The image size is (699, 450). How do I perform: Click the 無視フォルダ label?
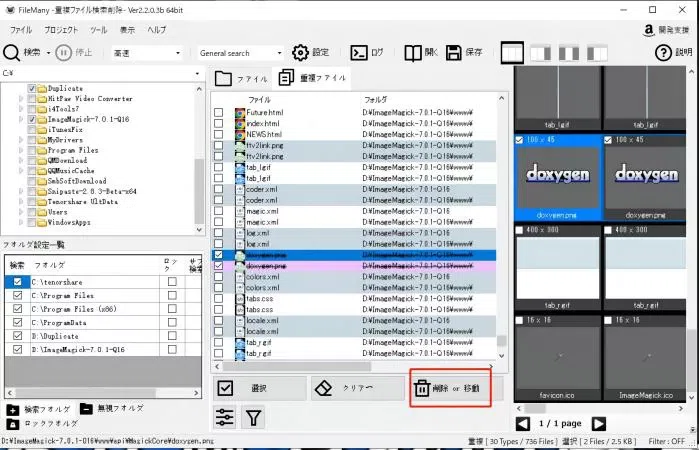pos(120,408)
